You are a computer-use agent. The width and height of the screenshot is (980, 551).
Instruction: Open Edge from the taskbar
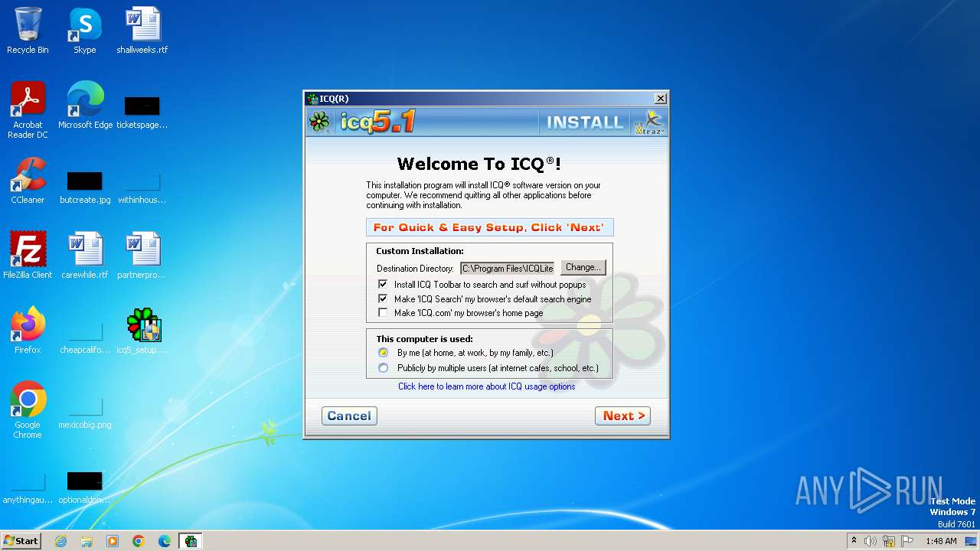165,541
